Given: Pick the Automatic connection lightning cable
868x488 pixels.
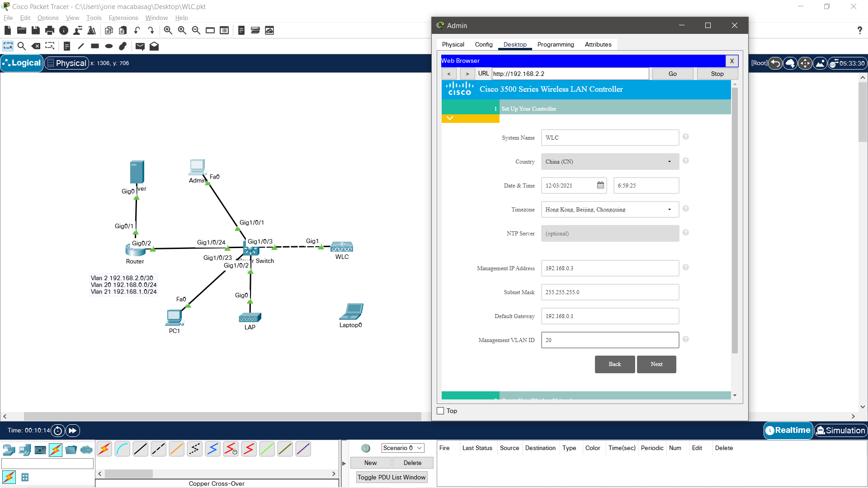Looking at the screenshot, I should (x=104, y=449).
